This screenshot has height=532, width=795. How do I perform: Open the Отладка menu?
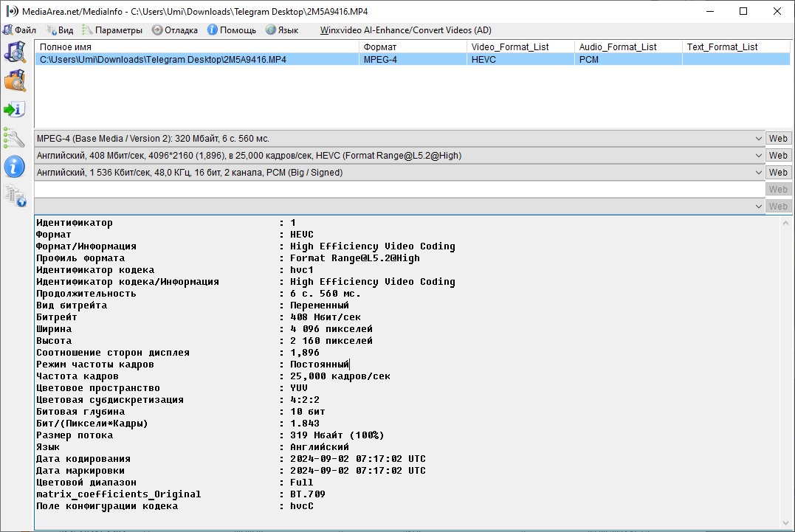[x=175, y=30]
